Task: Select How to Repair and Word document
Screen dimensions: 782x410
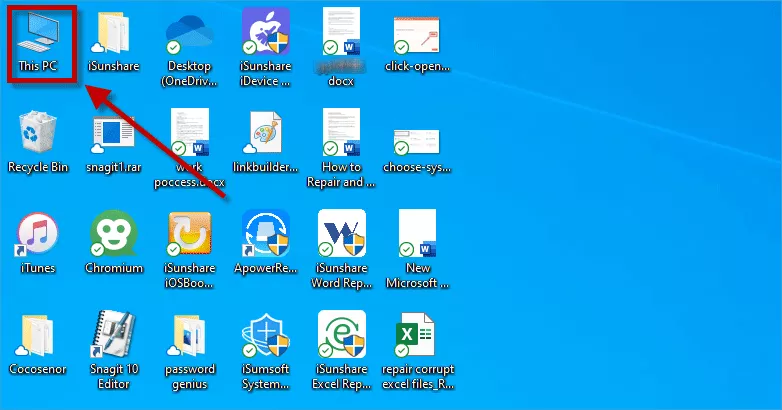Action: click(341, 132)
